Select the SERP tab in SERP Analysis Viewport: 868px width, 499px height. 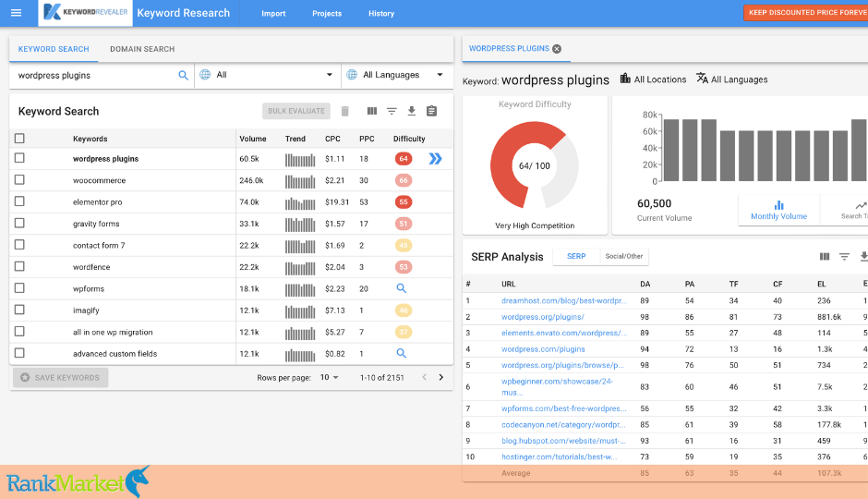click(576, 256)
